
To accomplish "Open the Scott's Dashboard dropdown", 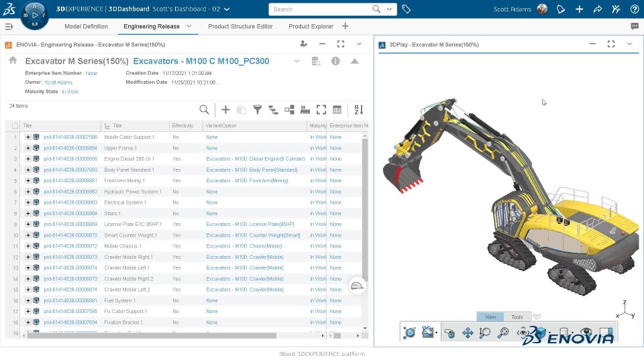I will coord(227,9).
